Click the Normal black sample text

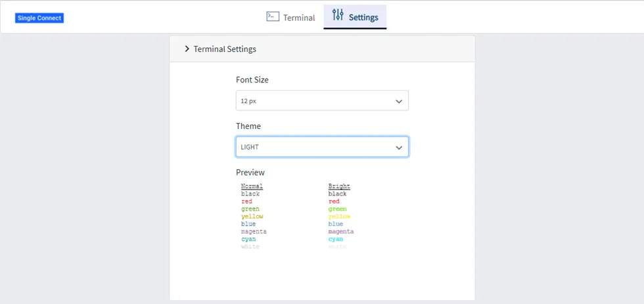click(250, 193)
